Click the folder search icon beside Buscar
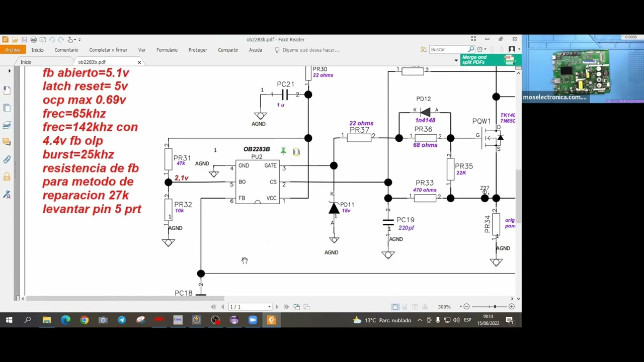The image size is (644, 362). coord(424,49)
